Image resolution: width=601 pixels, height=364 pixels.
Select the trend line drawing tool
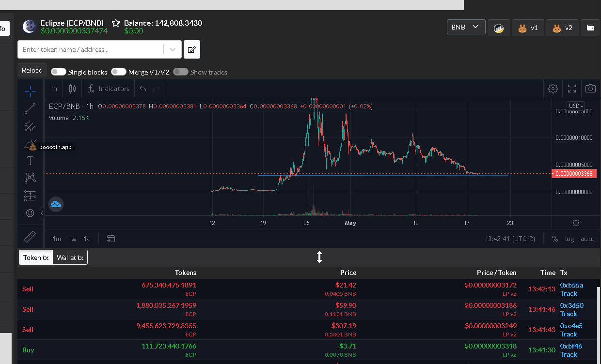coord(30,108)
